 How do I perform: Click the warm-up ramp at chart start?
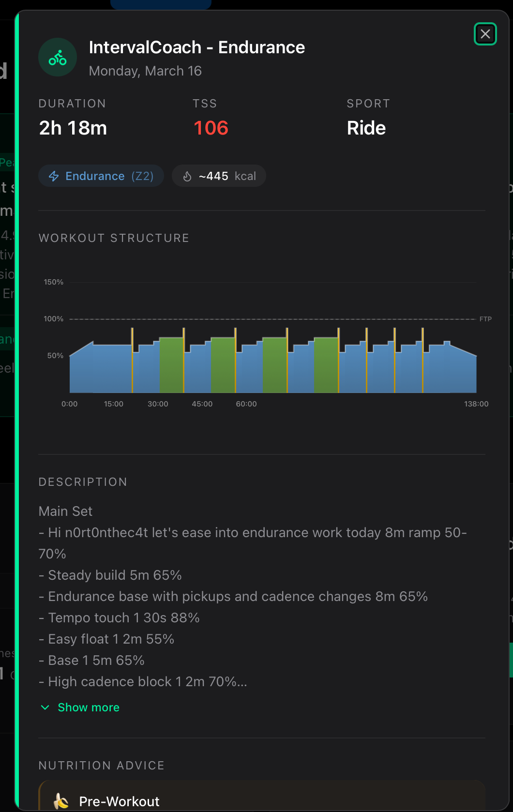(81, 368)
